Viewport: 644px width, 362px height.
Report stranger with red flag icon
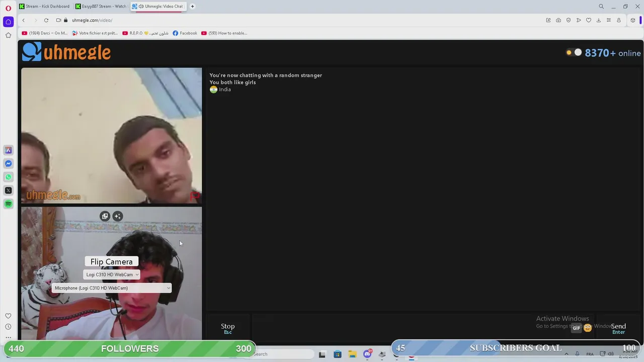pos(195,196)
